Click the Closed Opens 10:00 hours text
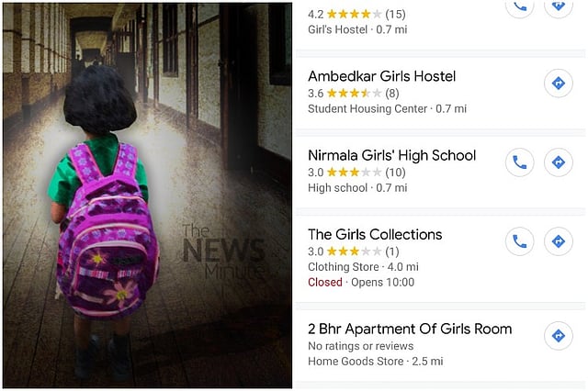588x391 pixels. [361, 282]
